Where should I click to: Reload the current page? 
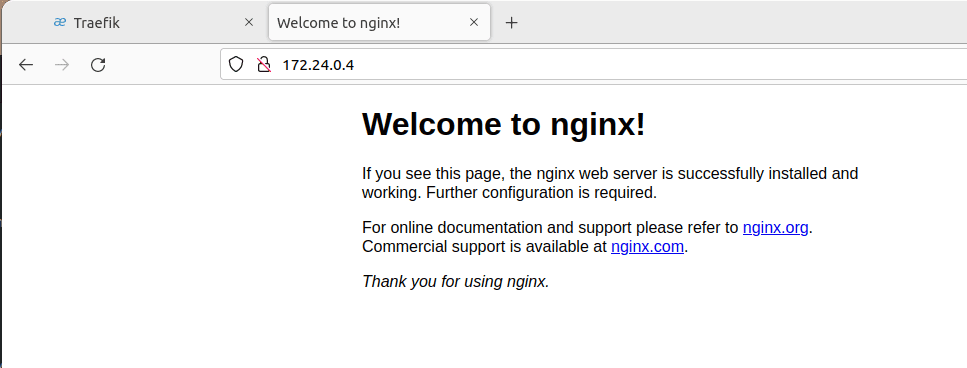[x=98, y=65]
